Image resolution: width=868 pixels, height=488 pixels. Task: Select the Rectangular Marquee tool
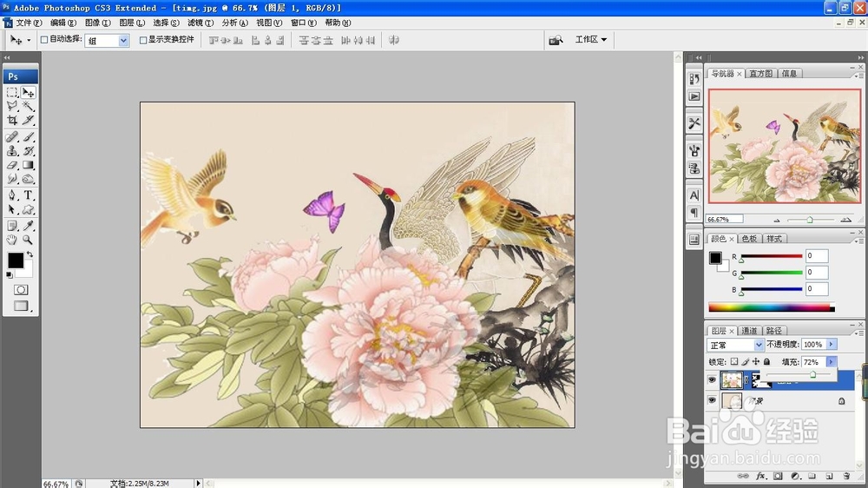[x=12, y=93]
